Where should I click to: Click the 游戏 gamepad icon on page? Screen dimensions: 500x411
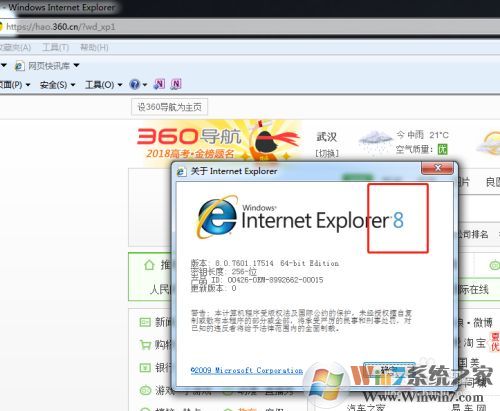point(145,390)
